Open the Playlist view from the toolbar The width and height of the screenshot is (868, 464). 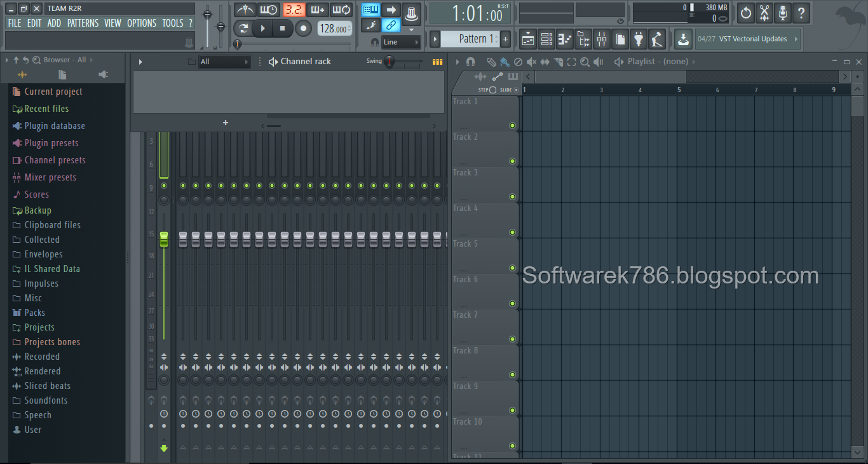pyautogui.click(x=528, y=39)
